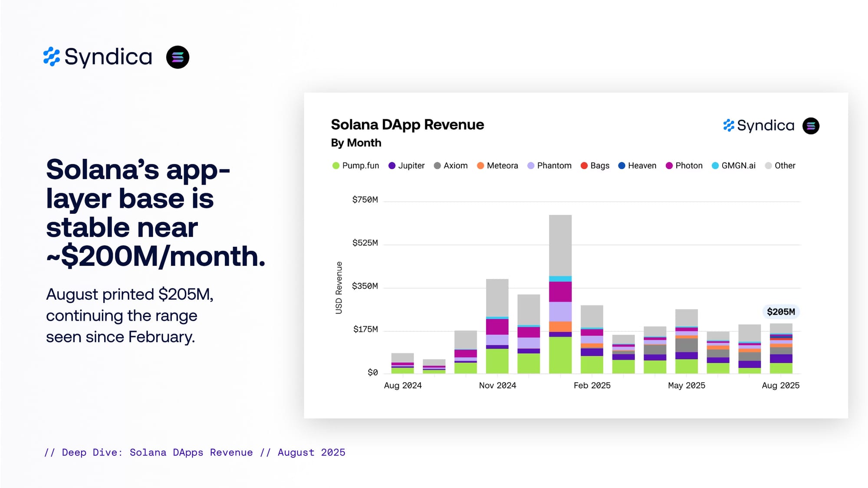Click the Solana DApp Revenue chart title
The image size is (868, 488).
[408, 125]
